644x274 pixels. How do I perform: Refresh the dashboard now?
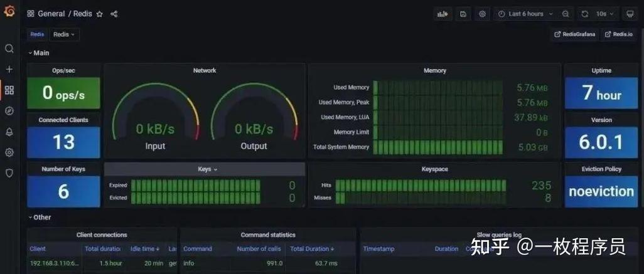585,14
